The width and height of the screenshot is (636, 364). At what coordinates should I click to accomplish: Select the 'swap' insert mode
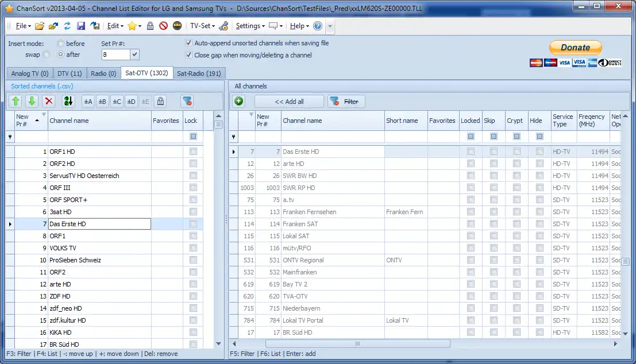pos(46,55)
